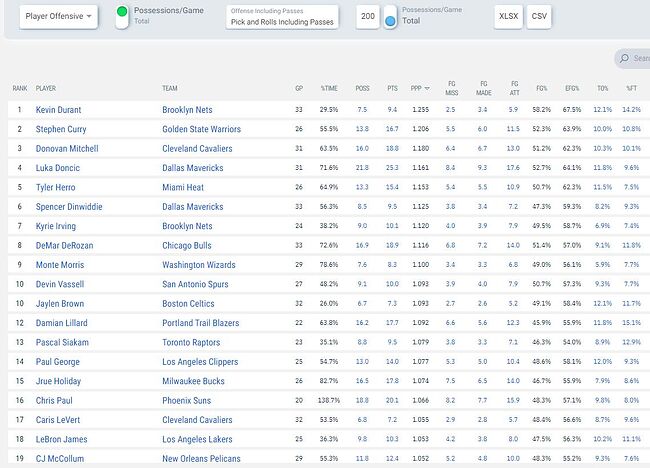View DeMar DeRozan player page

(x=64, y=245)
